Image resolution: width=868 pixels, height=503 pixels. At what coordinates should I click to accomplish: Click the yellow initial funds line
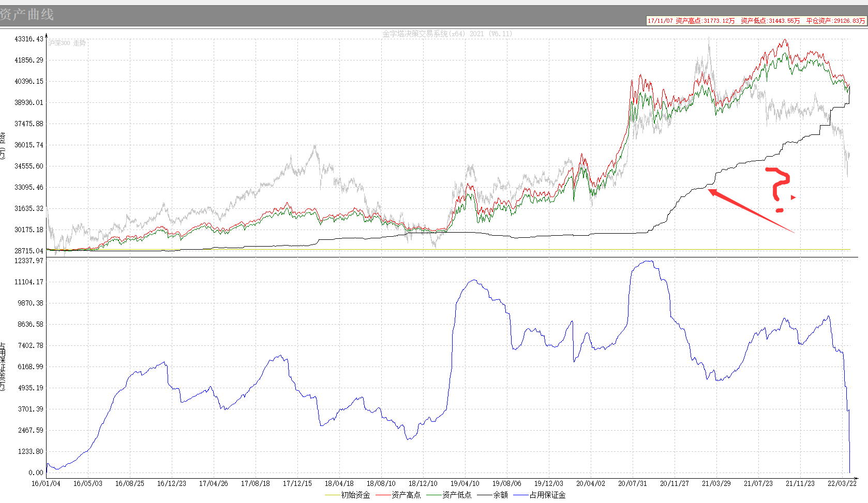pos(448,250)
